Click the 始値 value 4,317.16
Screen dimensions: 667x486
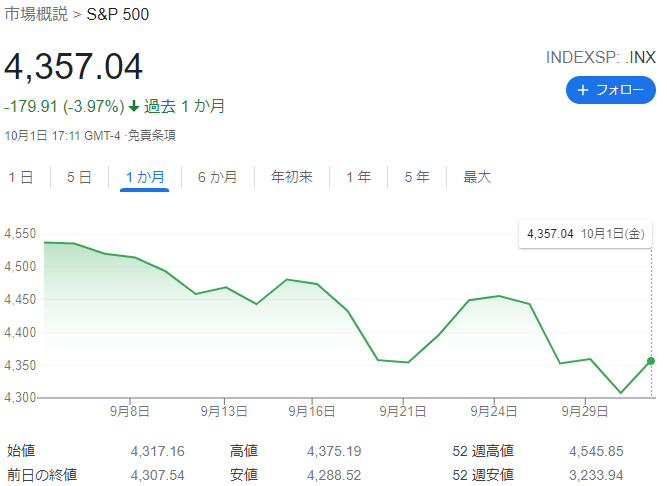point(158,451)
